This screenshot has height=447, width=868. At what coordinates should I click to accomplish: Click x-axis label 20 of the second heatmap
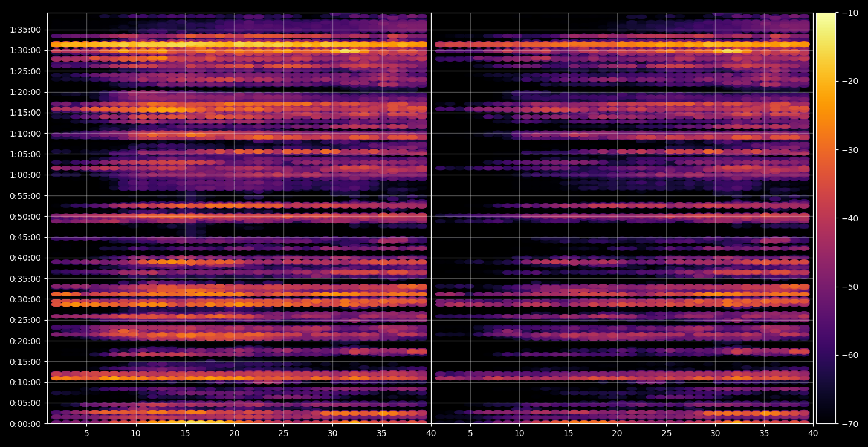coord(617,433)
